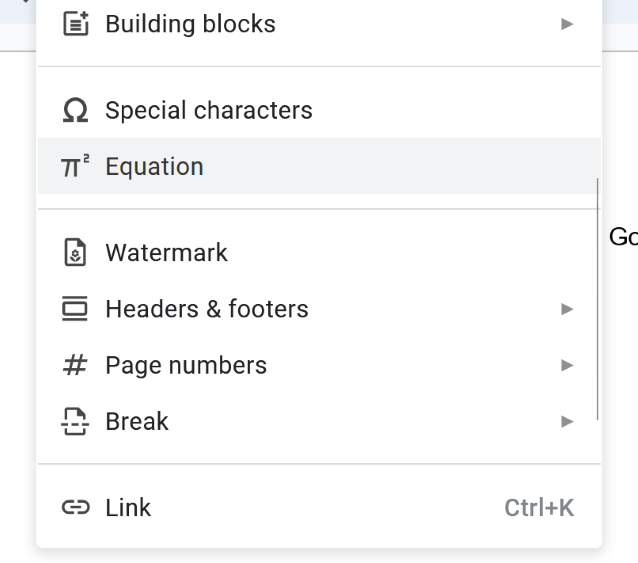
Task: Expand the Building blocks submenu arrow
Action: [x=567, y=23]
